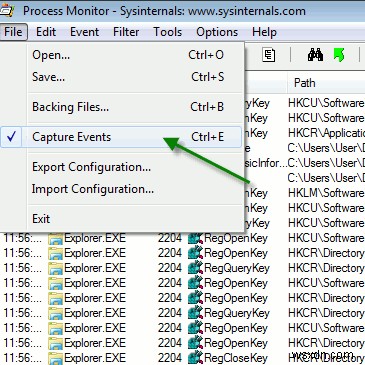This screenshot has height=365, width=365.
Task: Select the HKCR\Applicatio path cell
Action: click(x=326, y=133)
